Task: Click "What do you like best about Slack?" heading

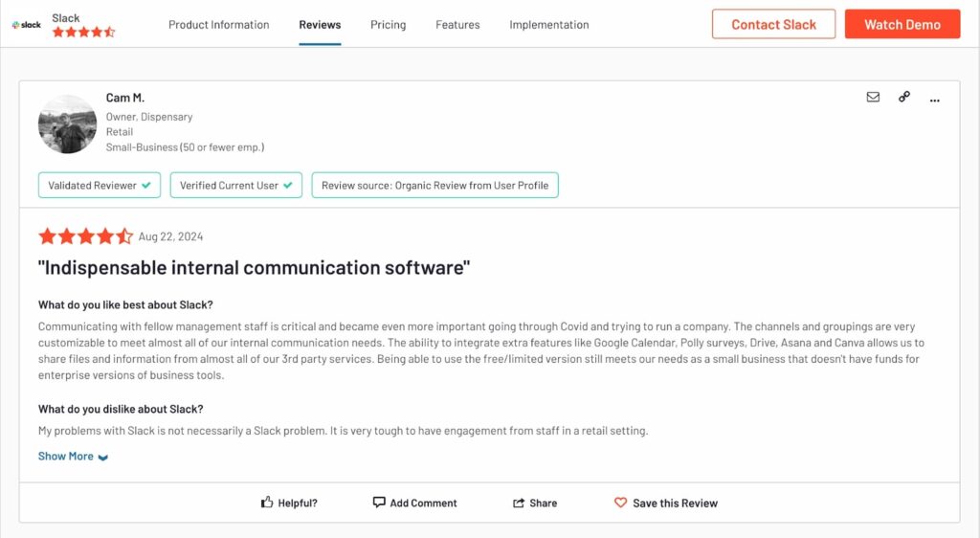Action: (125, 304)
